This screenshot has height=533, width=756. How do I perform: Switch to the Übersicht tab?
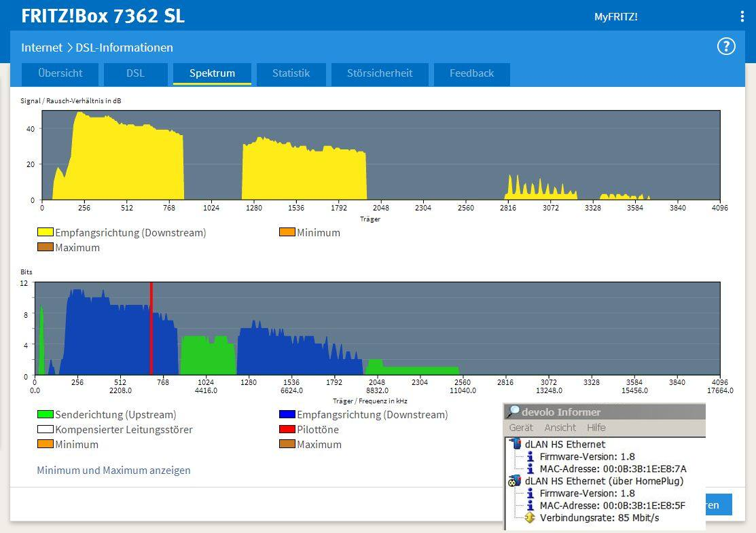tap(60, 74)
